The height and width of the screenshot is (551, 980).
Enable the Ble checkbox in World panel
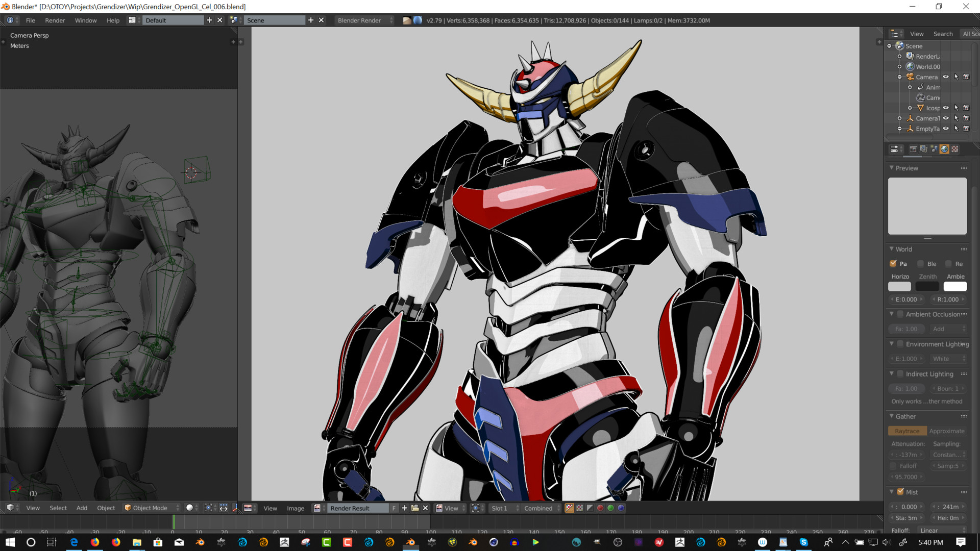[921, 264]
